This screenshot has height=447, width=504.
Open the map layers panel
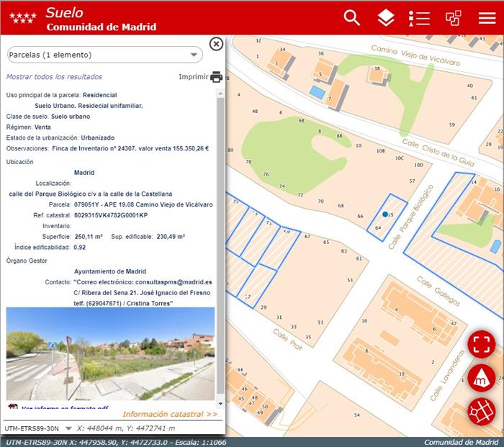pos(386,18)
